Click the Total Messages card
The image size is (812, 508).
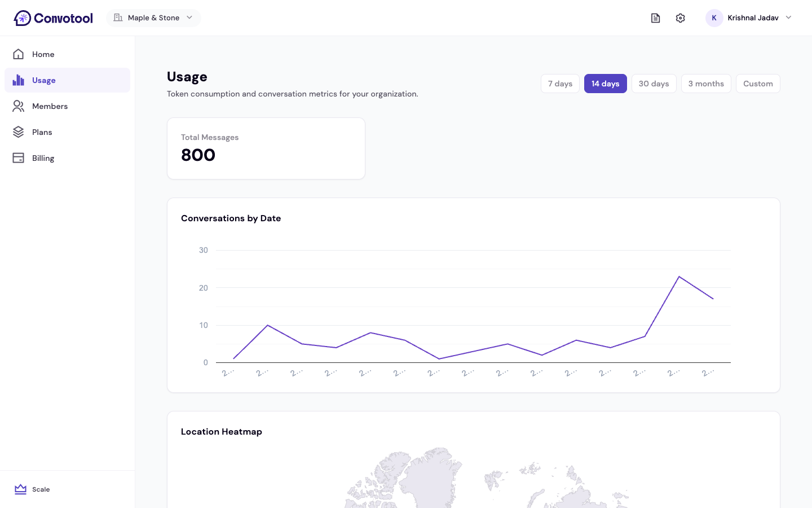(x=266, y=148)
